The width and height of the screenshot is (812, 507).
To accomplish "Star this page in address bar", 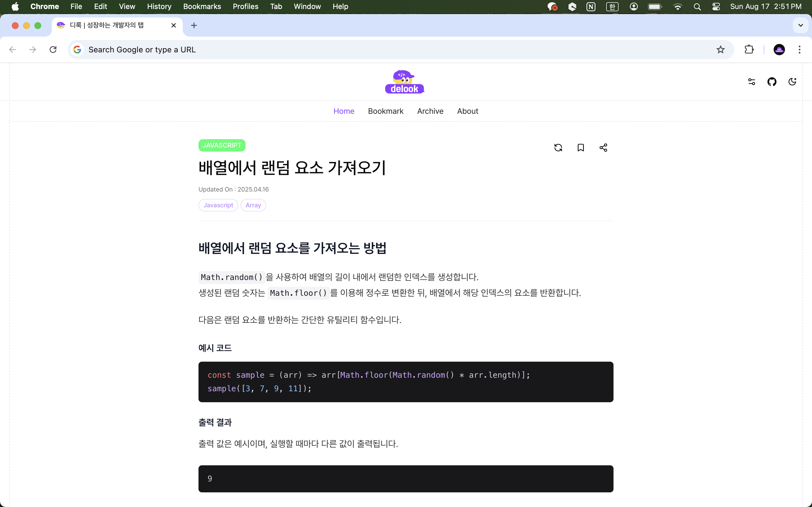I will pos(720,50).
